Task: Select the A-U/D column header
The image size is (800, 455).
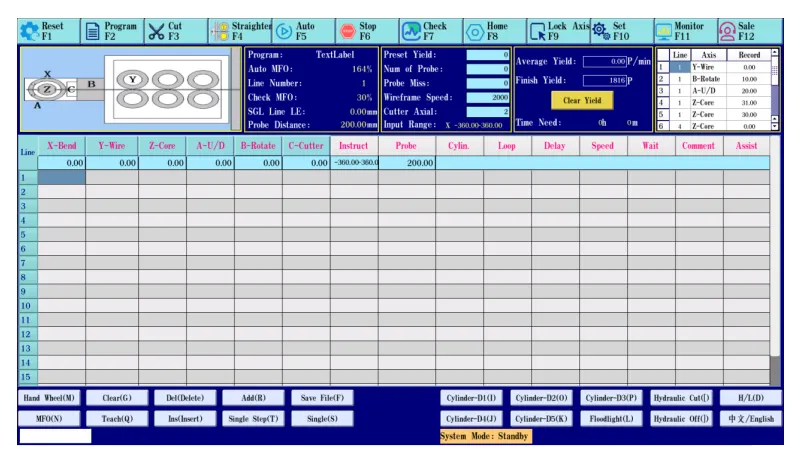Action: [210, 146]
